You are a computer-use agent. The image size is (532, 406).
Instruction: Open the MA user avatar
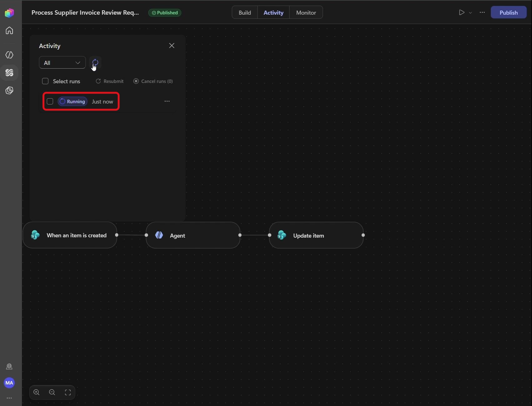tap(9, 383)
